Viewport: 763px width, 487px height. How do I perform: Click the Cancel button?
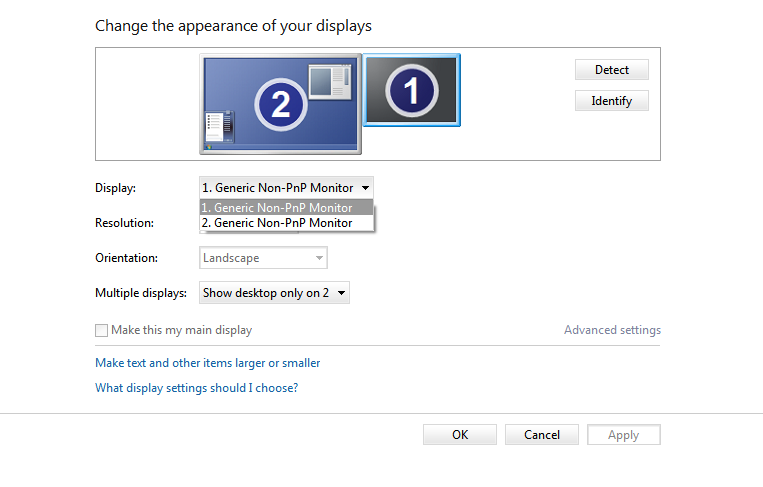(x=542, y=434)
